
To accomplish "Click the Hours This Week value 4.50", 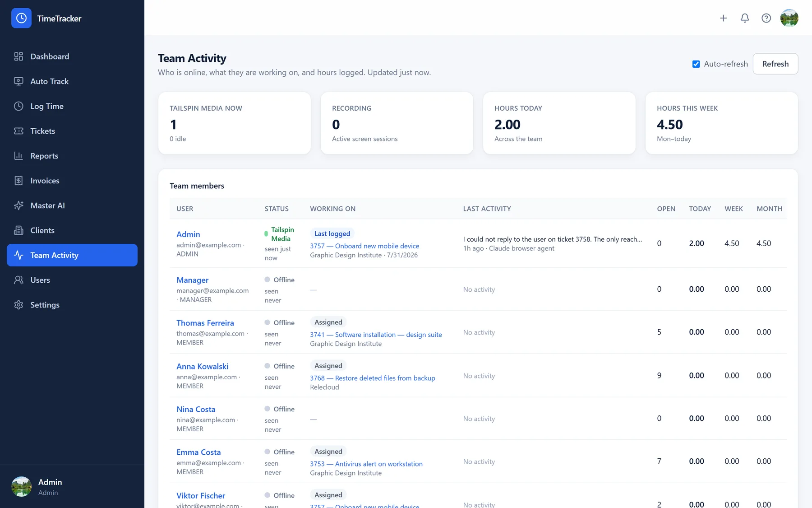I will point(670,124).
